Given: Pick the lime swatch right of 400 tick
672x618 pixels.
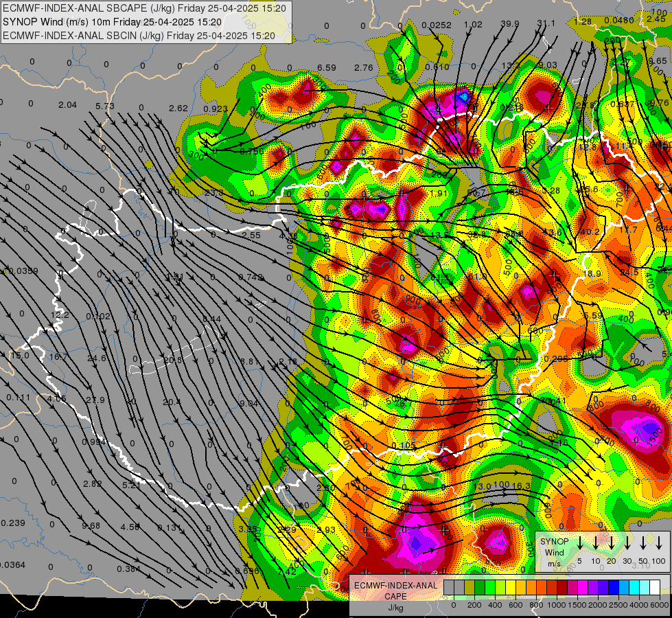Looking at the screenshot, I should 500,587.
